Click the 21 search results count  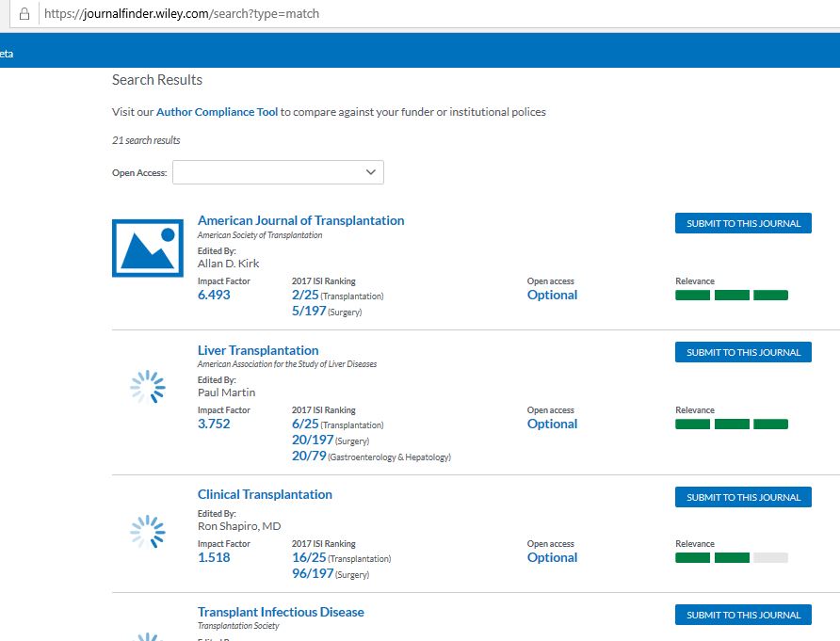pyautogui.click(x=146, y=140)
